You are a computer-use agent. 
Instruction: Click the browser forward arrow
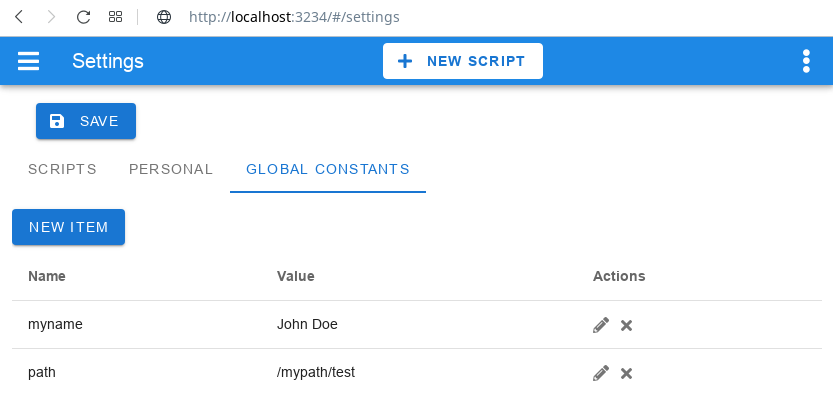point(51,17)
